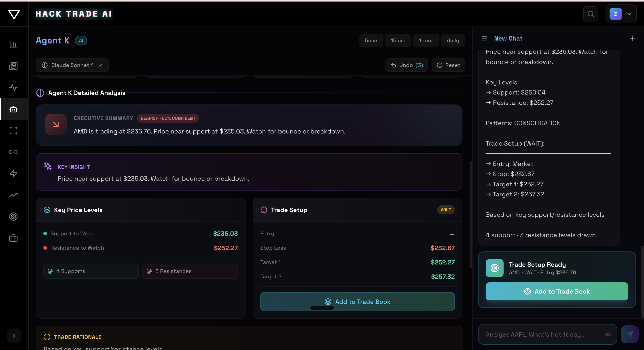Viewport: 644px width, 350px height.
Task: Toggle the 4 Supports levels chip
Action: (91, 271)
